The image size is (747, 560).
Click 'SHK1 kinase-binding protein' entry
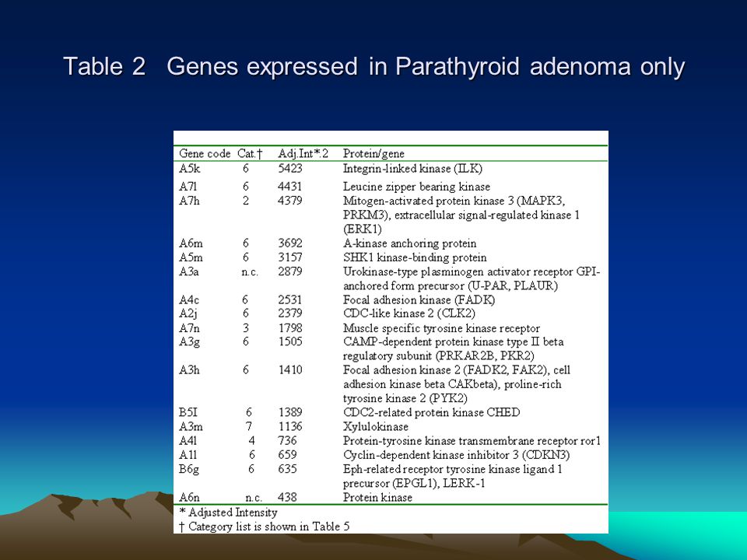415,257
